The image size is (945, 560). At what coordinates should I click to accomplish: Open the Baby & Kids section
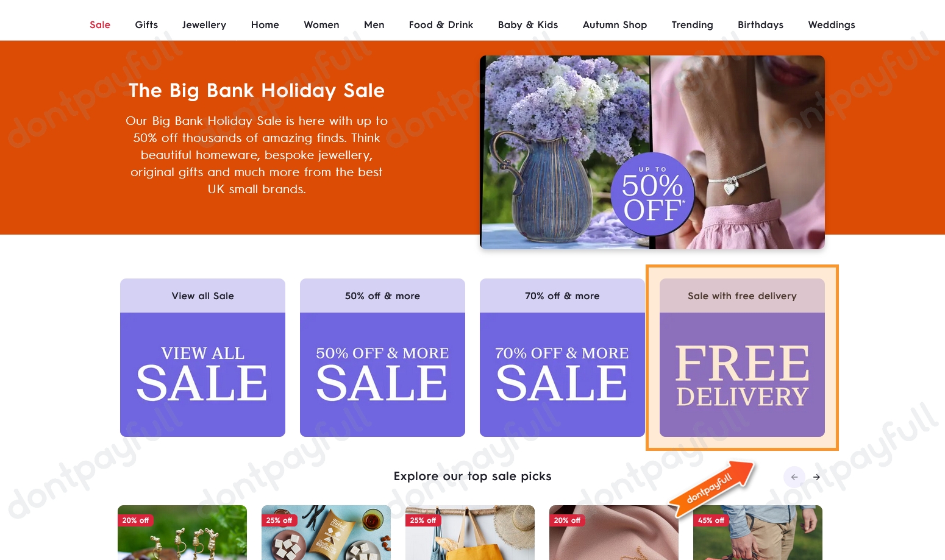click(x=528, y=24)
